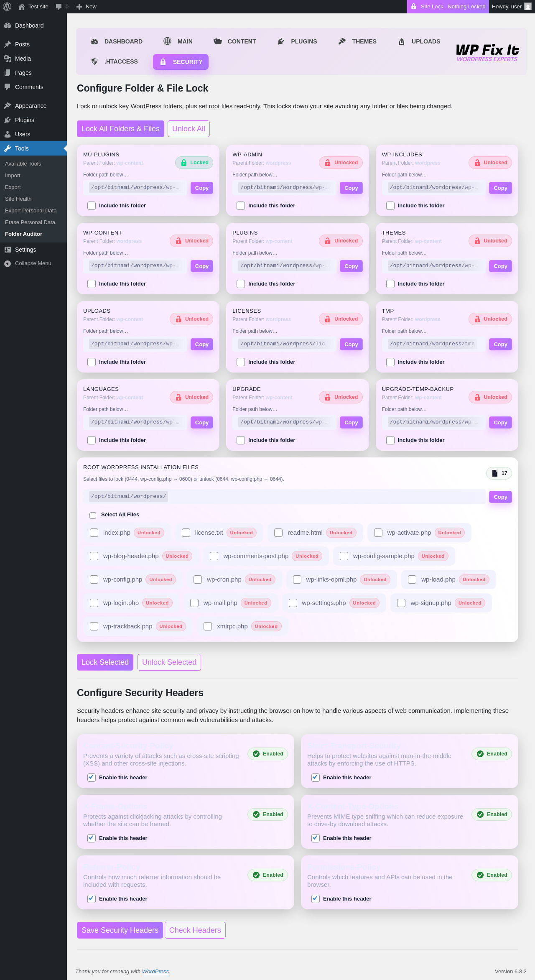Click the WP Fix It logo
Screen dimensions: 535x980
tap(487, 52)
